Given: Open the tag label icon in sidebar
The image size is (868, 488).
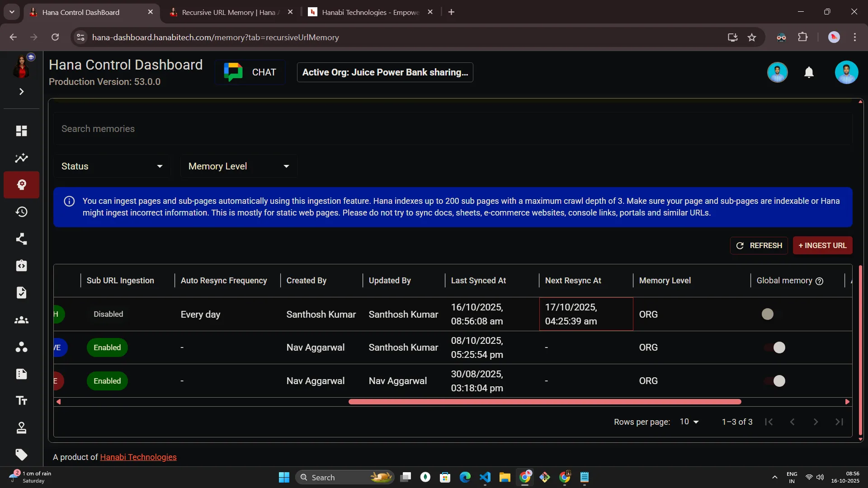Looking at the screenshot, I should point(21,455).
